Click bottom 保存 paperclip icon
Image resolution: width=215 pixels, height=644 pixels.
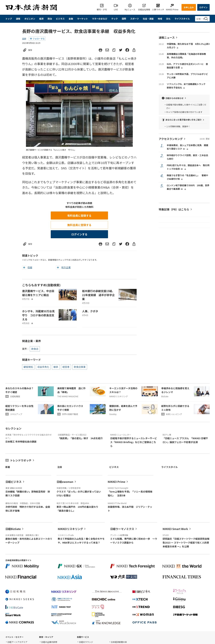click(24, 244)
